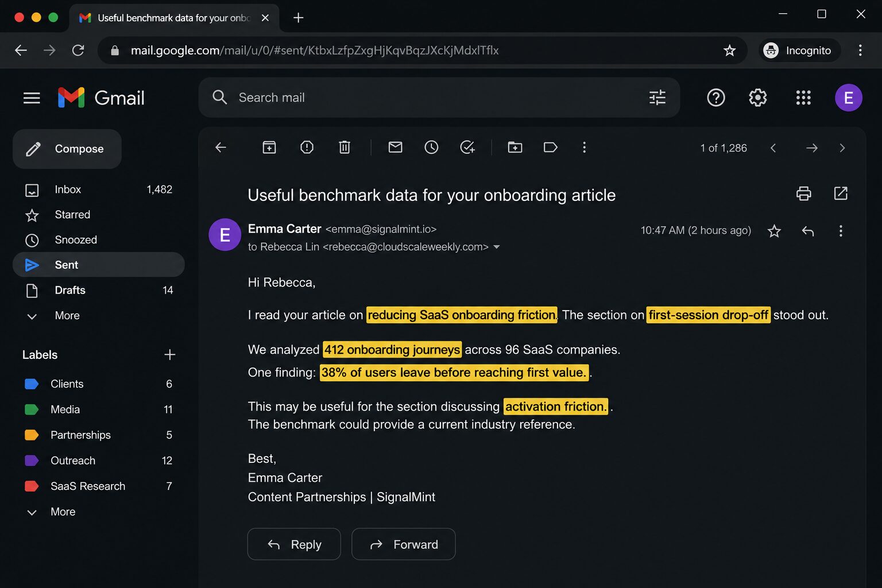
Task: Open the Drafts folder
Action: point(98,290)
